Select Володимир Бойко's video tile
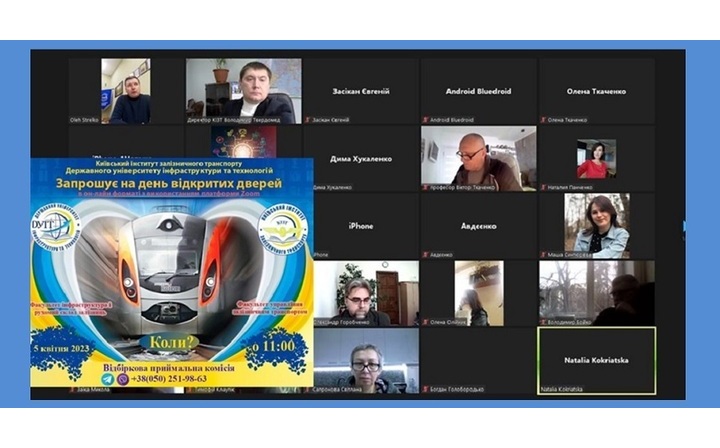 (x=597, y=293)
